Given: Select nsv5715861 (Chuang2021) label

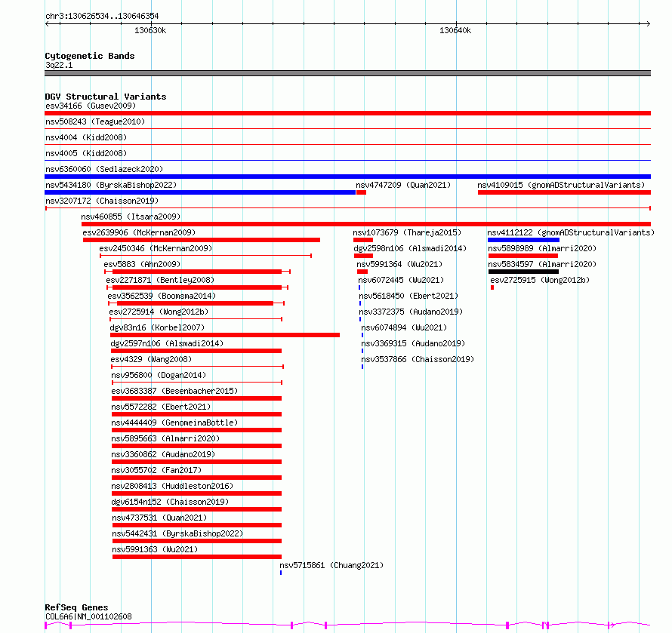Looking at the screenshot, I should [331, 565].
